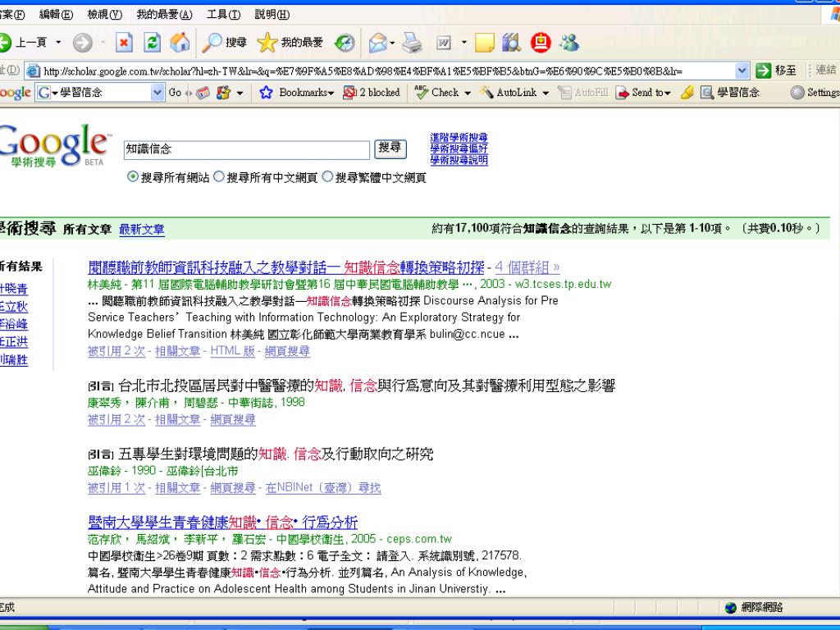This screenshot has height=630, width=840.
Task: Click the 王立秋 author link in sidebar
Action: click(x=13, y=307)
